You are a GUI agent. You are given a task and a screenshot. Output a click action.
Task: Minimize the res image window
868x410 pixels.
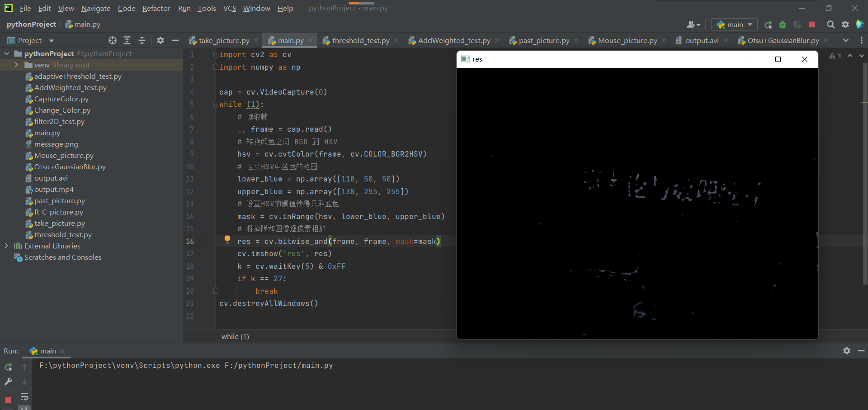[752, 59]
